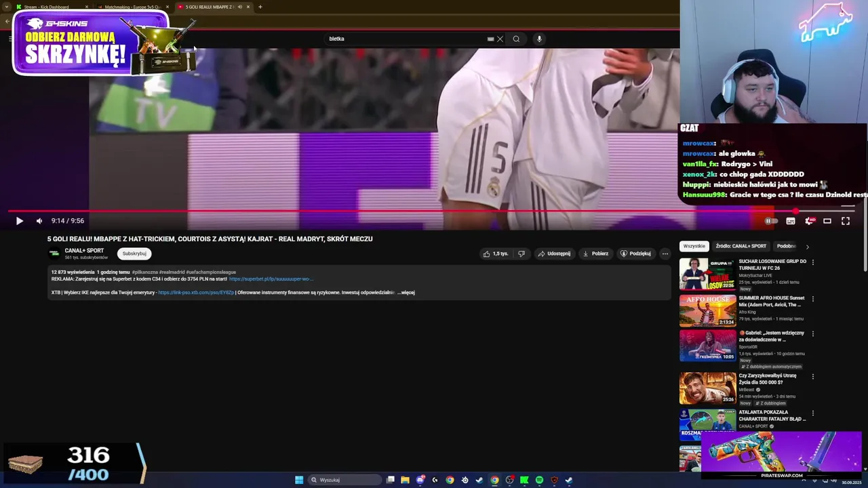Click the G4SKINS free case banner
Viewport: 868px width, 488px height.
click(105, 43)
